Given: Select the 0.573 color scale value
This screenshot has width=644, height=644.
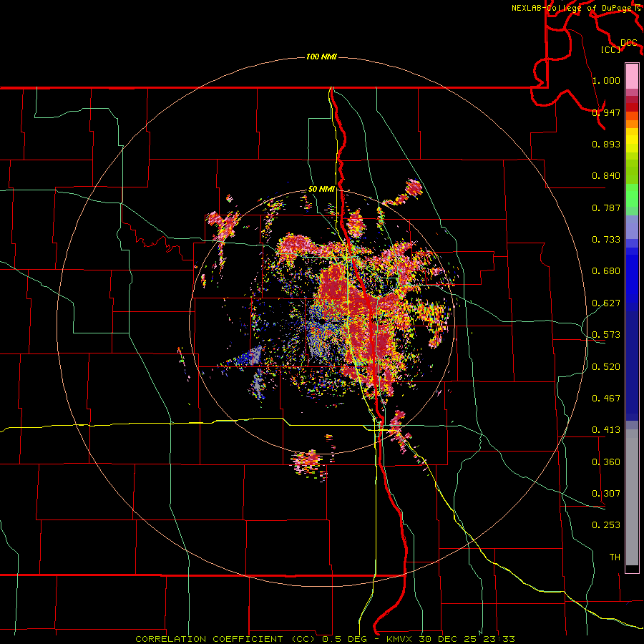Looking at the screenshot, I should [x=606, y=335].
